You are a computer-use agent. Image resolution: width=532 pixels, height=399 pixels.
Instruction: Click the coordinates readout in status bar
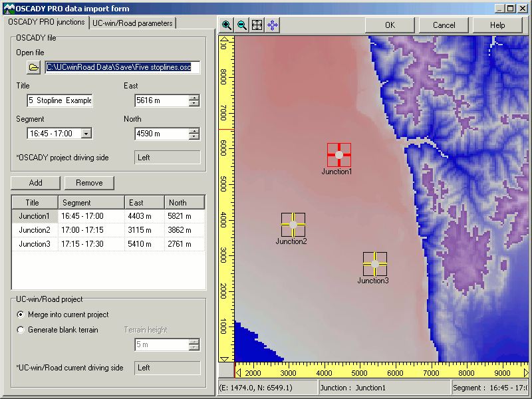tap(268, 388)
